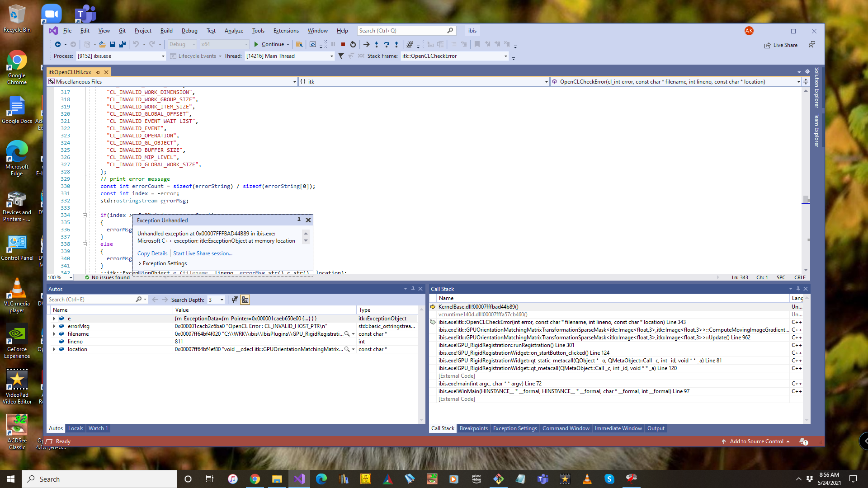Launch Google Chrome from the taskbar
The width and height of the screenshot is (868, 488).
255,479
